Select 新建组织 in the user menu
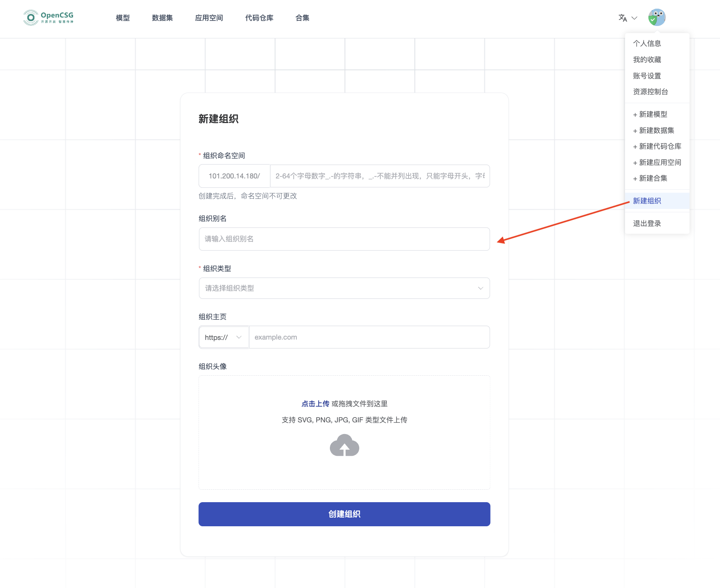720x588 pixels. click(x=647, y=201)
